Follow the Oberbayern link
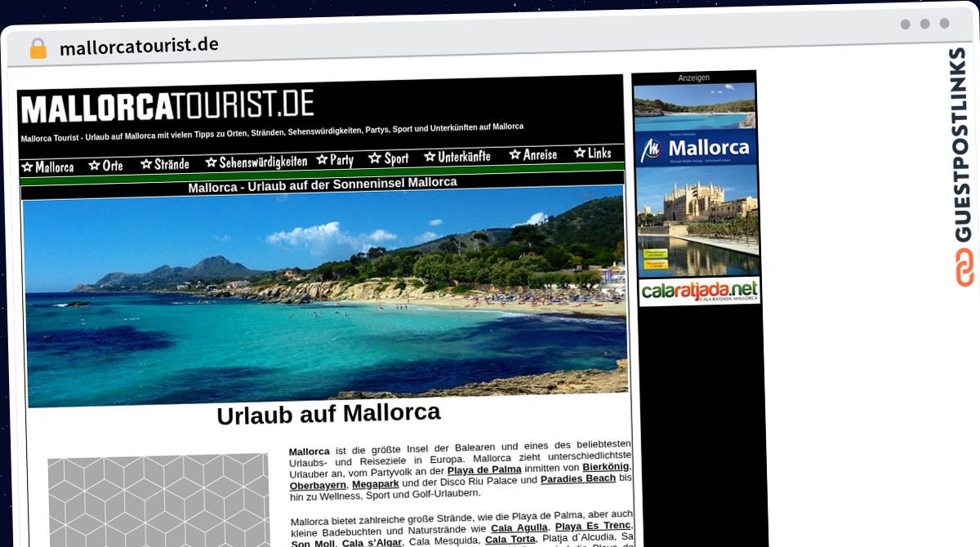The width and height of the screenshot is (980, 547). (x=318, y=486)
